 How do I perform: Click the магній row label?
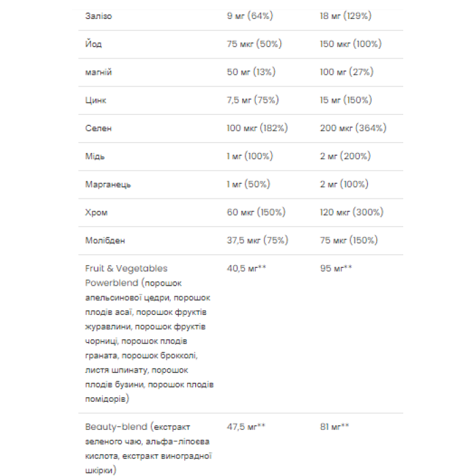click(x=99, y=72)
